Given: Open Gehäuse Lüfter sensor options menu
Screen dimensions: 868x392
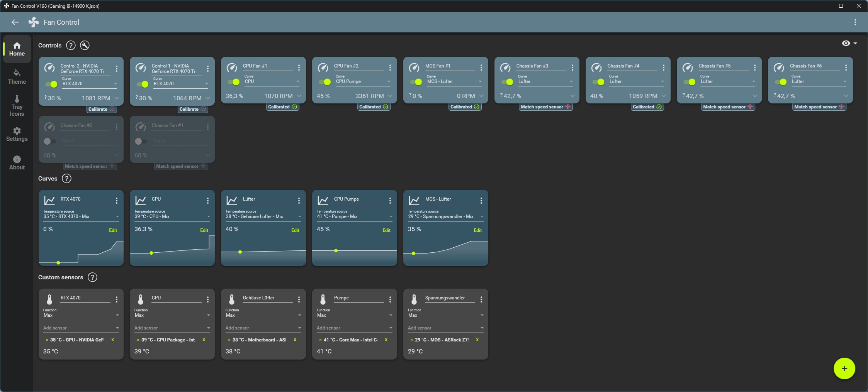Looking at the screenshot, I should click(299, 299).
